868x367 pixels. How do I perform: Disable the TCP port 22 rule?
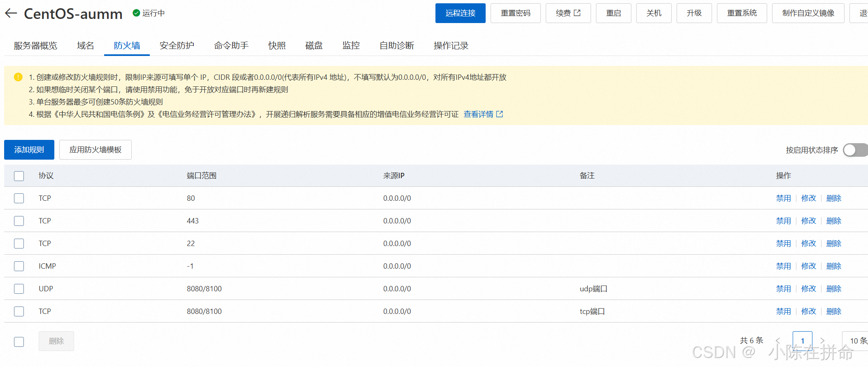783,244
